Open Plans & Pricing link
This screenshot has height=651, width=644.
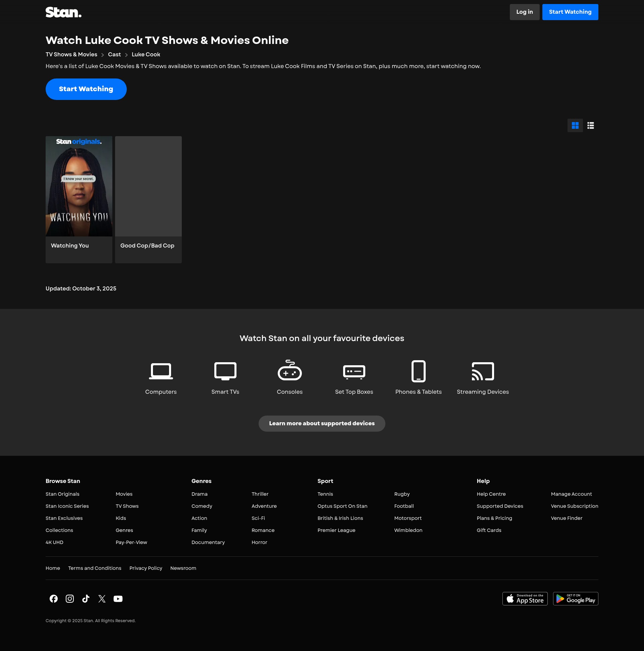tap(494, 518)
